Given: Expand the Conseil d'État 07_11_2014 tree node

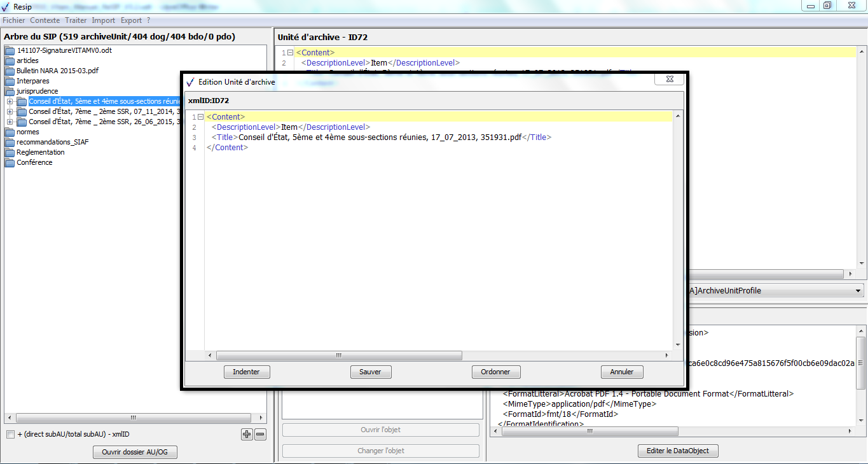Looking at the screenshot, I should pos(10,112).
